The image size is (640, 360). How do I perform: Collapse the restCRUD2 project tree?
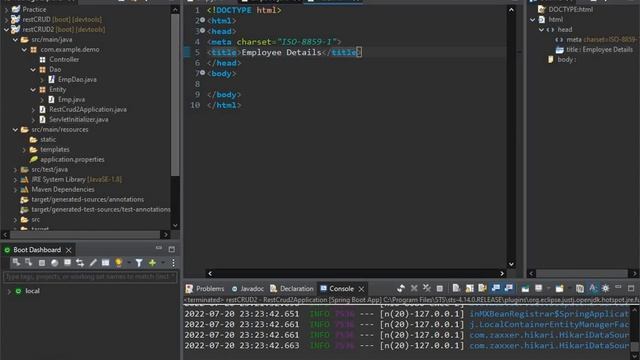pyautogui.click(x=6, y=29)
